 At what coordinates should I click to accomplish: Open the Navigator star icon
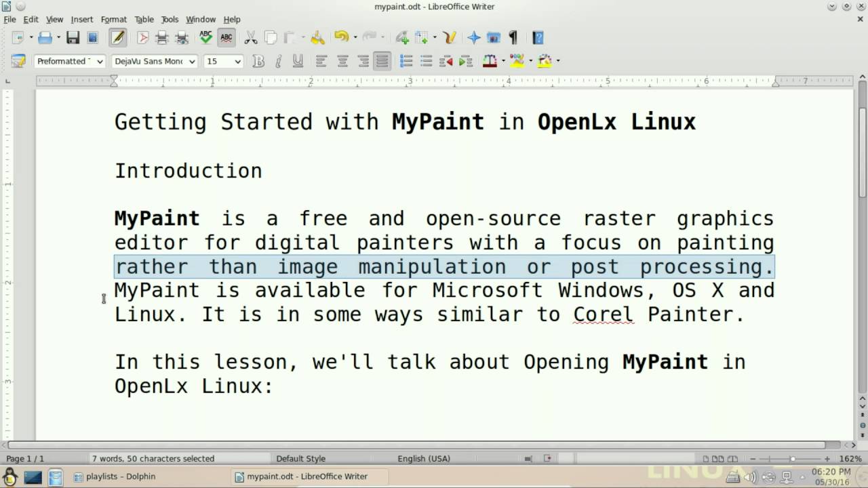pos(474,38)
